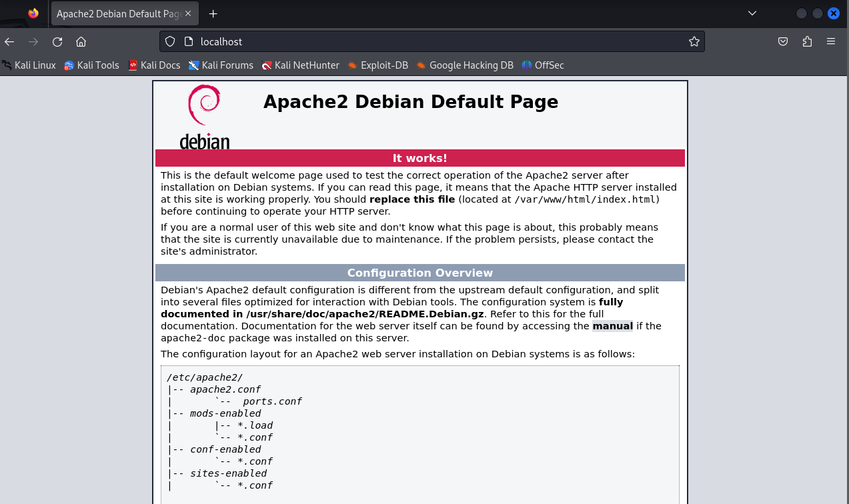Open a new tab with plus button
This screenshot has width=849, height=504.
213,13
